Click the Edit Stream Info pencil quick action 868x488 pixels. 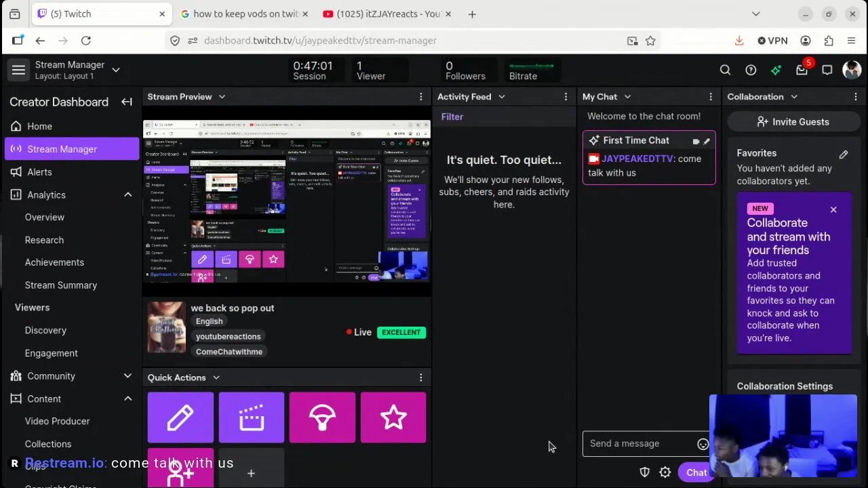point(180,418)
